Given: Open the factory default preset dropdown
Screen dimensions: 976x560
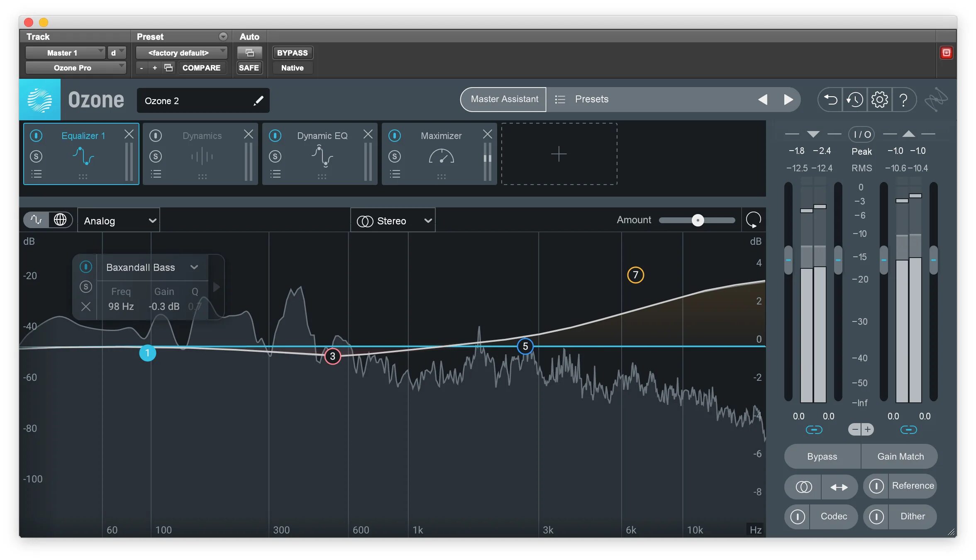Looking at the screenshot, I should pyautogui.click(x=182, y=53).
